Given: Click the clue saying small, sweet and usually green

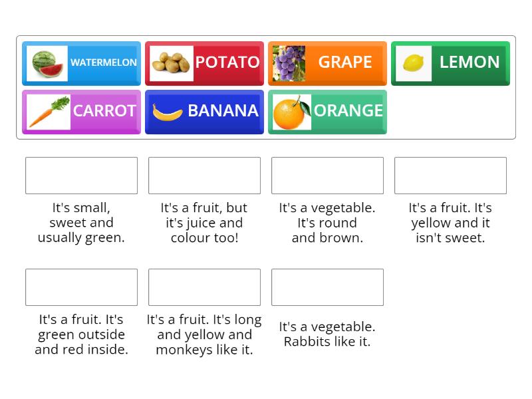Looking at the screenshot, I should pyautogui.click(x=81, y=222).
